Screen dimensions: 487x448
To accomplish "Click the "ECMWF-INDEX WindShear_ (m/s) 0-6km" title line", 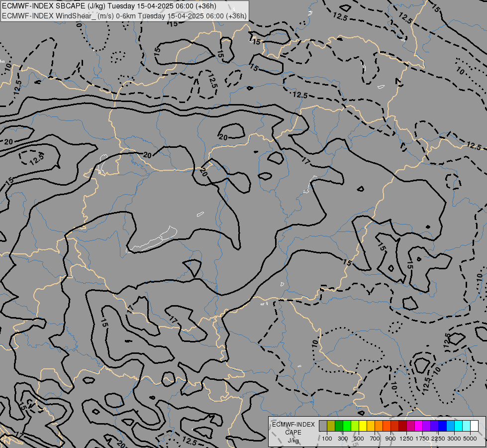I will [x=124, y=16].
